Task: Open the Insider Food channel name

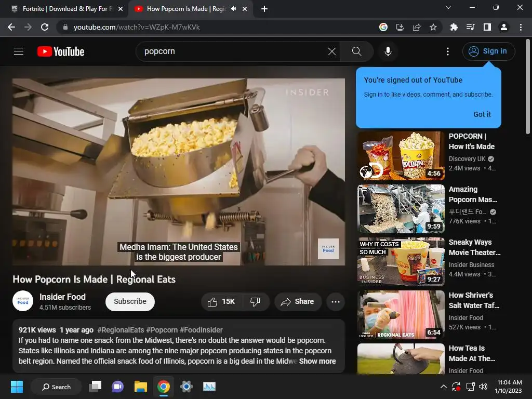Action: [62, 297]
